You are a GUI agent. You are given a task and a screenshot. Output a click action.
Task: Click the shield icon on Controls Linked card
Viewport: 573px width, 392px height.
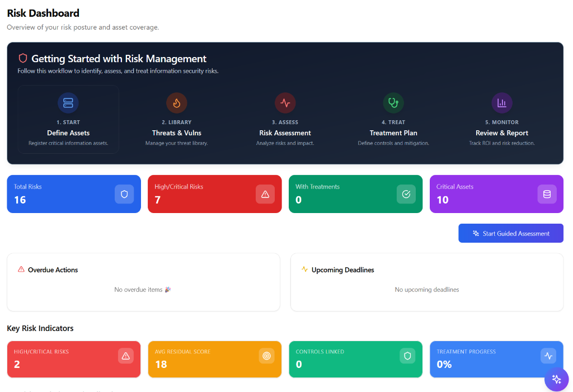pyautogui.click(x=406, y=356)
